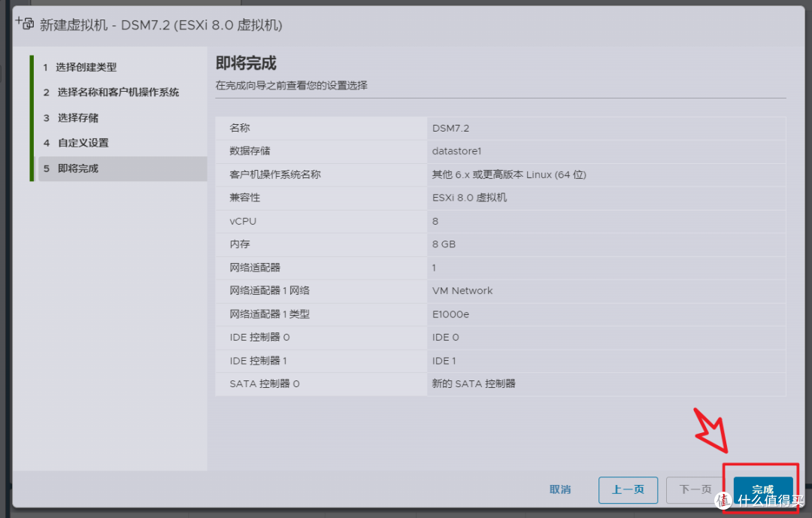Click the 上一页 previous button
812x518 pixels.
click(628, 489)
